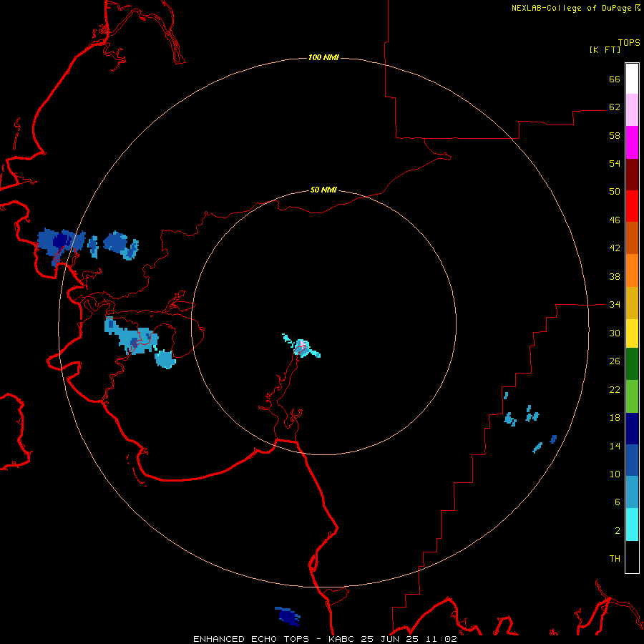Screen dimensions: 644x644
Task: Select the dark orange legend swatch
Action: 632,238
